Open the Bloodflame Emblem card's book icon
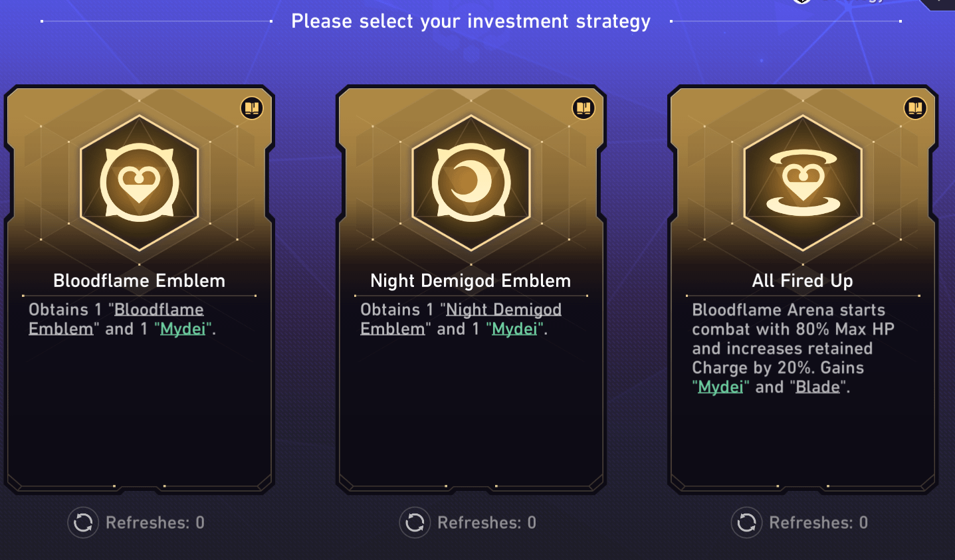 (252, 108)
